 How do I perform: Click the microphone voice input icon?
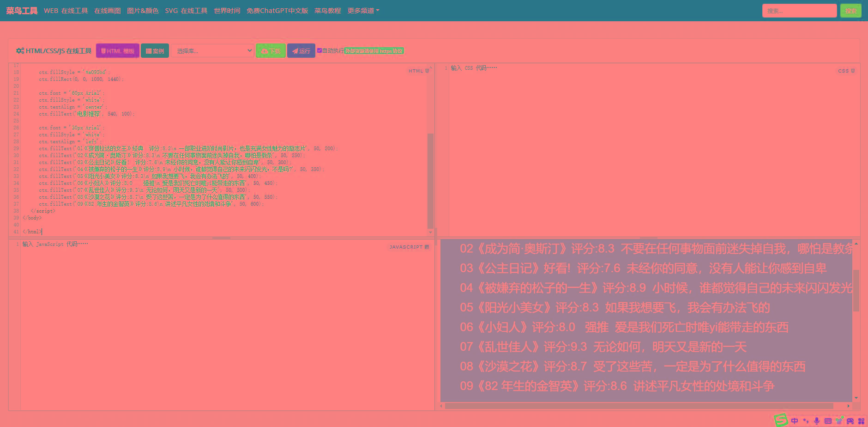pyautogui.click(x=817, y=421)
